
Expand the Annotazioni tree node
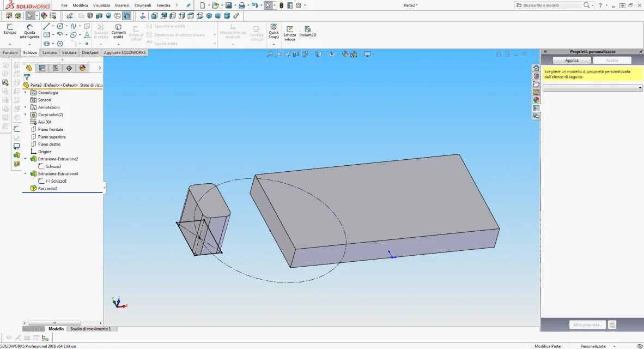pos(26,107)
